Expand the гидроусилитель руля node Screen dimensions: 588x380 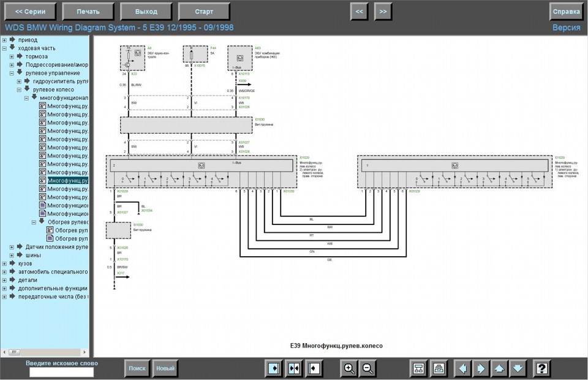(x=19, y=82)
